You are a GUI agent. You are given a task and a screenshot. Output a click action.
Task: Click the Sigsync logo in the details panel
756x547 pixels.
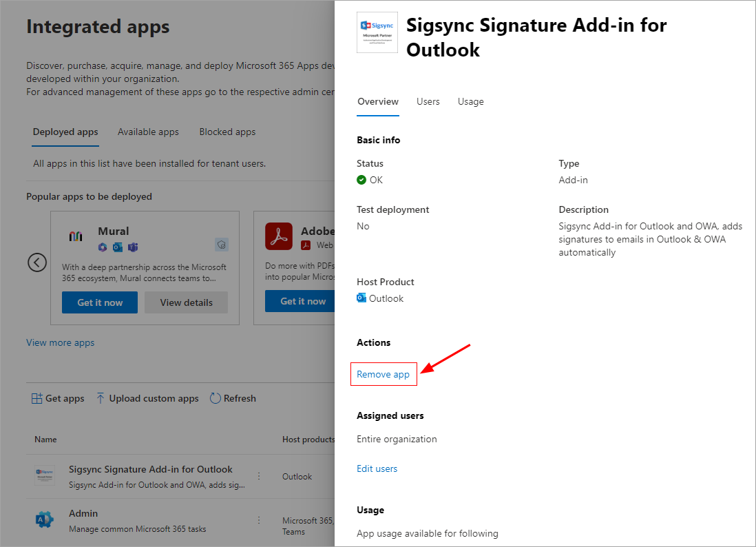click(x=377, y=32)
